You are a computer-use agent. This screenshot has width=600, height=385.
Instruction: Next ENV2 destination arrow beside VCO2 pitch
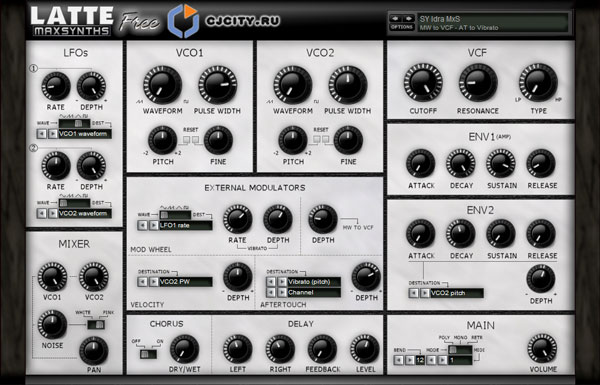click(x=425, y=293)
